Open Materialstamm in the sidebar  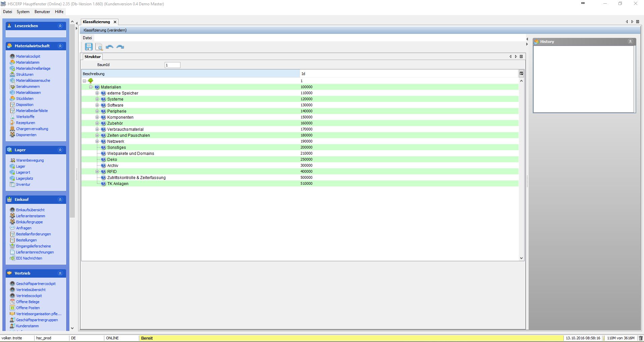tap(28, 62)
